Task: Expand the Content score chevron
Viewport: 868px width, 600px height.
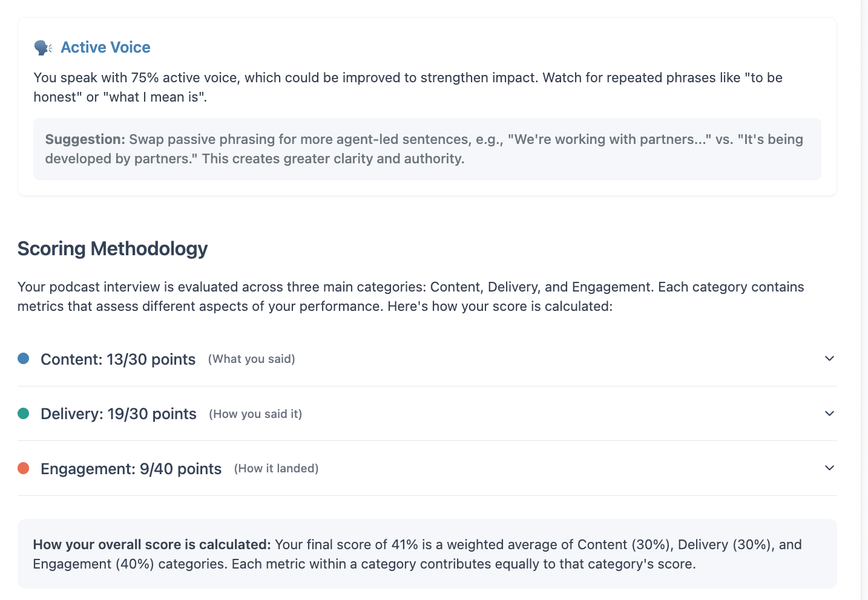Action: point(829,359)
